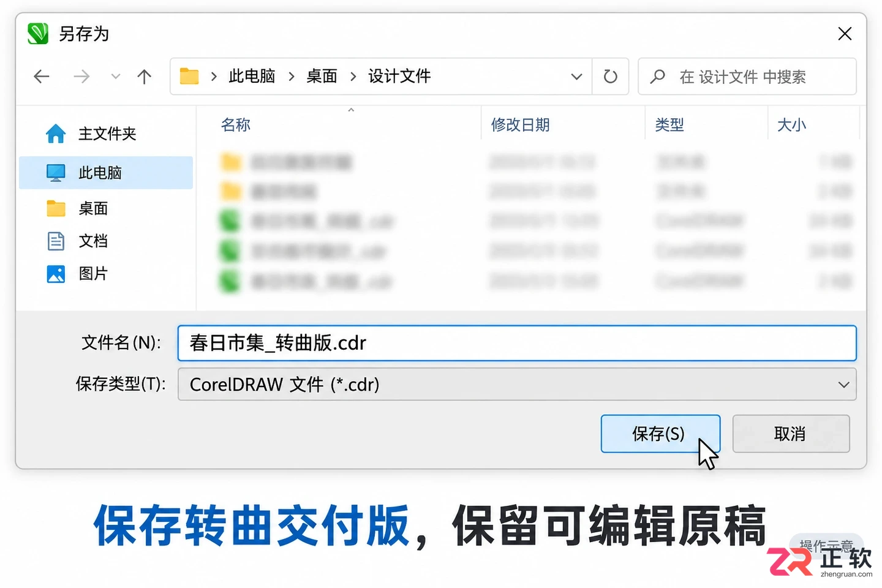
Task: Expand the address bar history dropdown
Action: click(x=576, y=77)
